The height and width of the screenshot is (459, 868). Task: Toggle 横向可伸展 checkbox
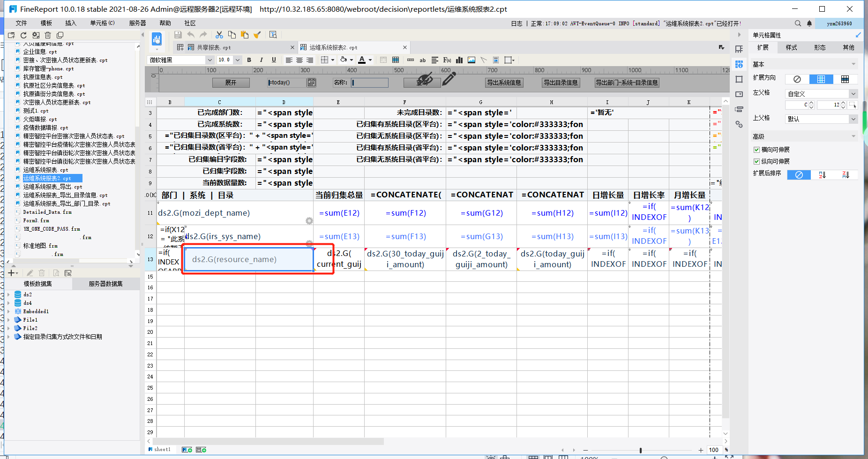coord(756,150)
